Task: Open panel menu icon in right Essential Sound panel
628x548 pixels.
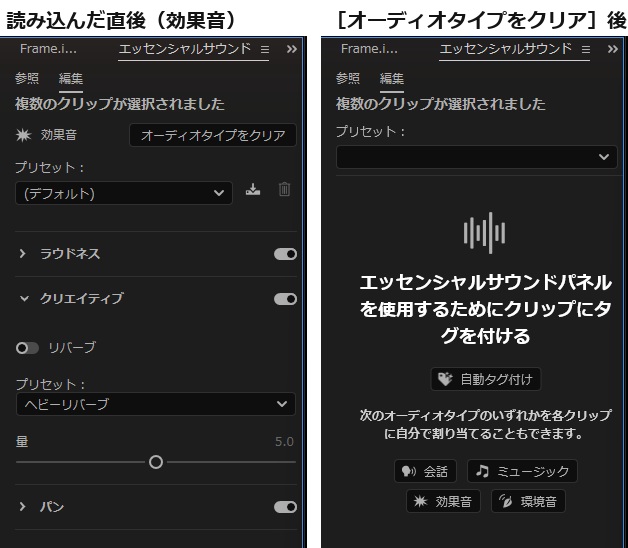Action: tap(586, 49)
